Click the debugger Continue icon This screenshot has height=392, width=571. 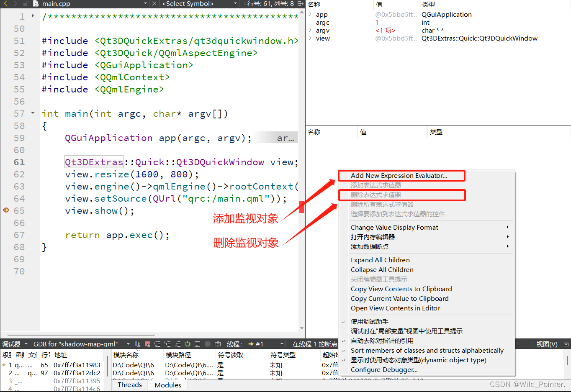coord(138,344)
